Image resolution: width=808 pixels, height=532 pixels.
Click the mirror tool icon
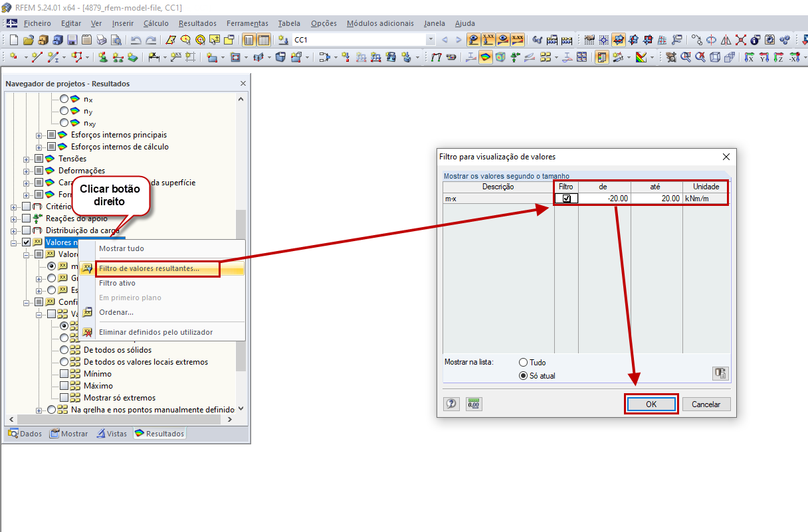pos(725,40)
